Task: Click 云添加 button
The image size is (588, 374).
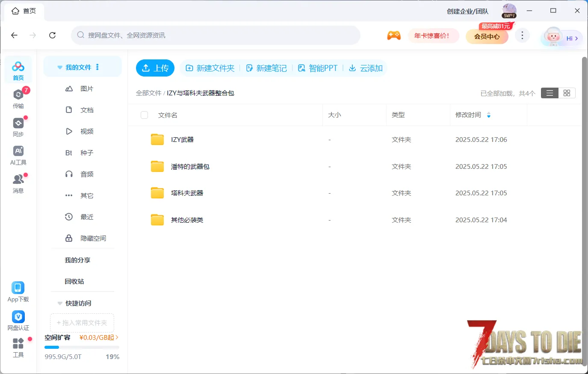Action: click(x=366, y=68)
